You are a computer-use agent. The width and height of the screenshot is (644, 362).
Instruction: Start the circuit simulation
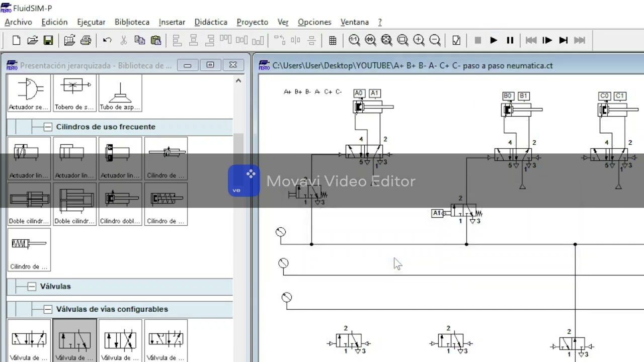point(494,40)
